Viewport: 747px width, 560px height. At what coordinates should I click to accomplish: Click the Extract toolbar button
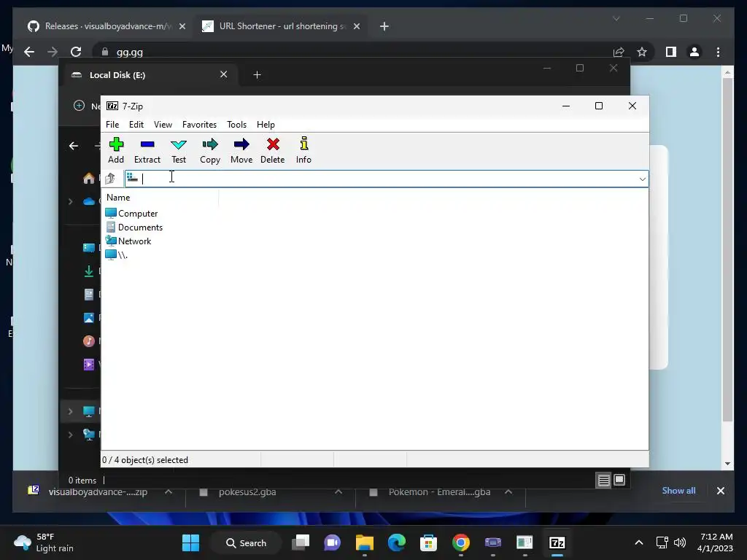[x=147, y=150]
